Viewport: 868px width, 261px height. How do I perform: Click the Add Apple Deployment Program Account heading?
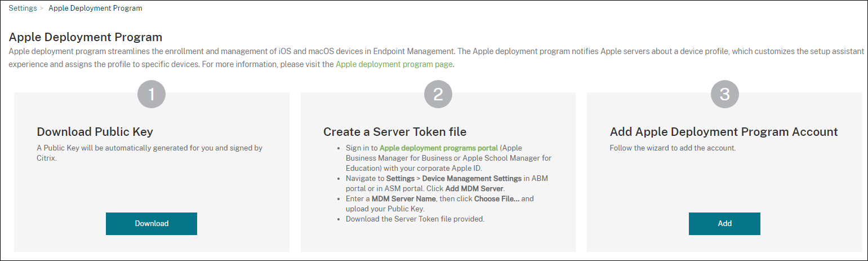(724, 132)
